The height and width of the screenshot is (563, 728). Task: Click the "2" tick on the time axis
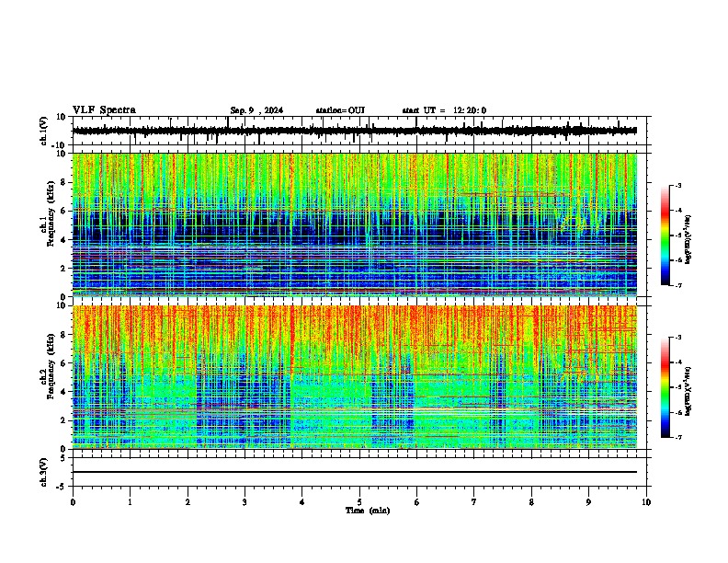[x=188, y=502]
